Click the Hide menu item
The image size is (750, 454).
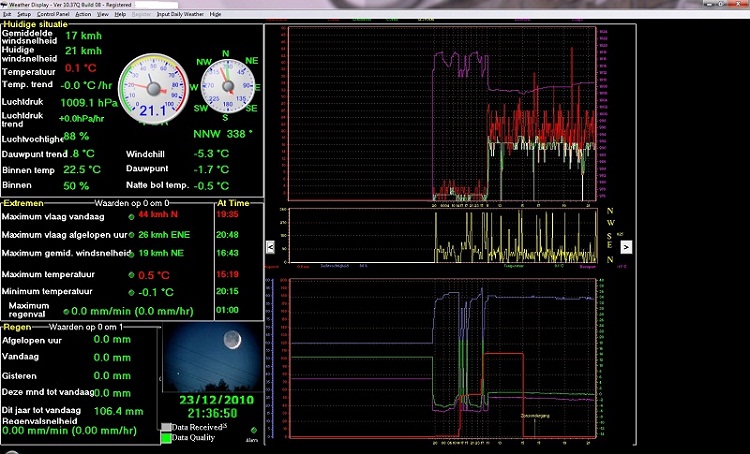pos(216,16)
